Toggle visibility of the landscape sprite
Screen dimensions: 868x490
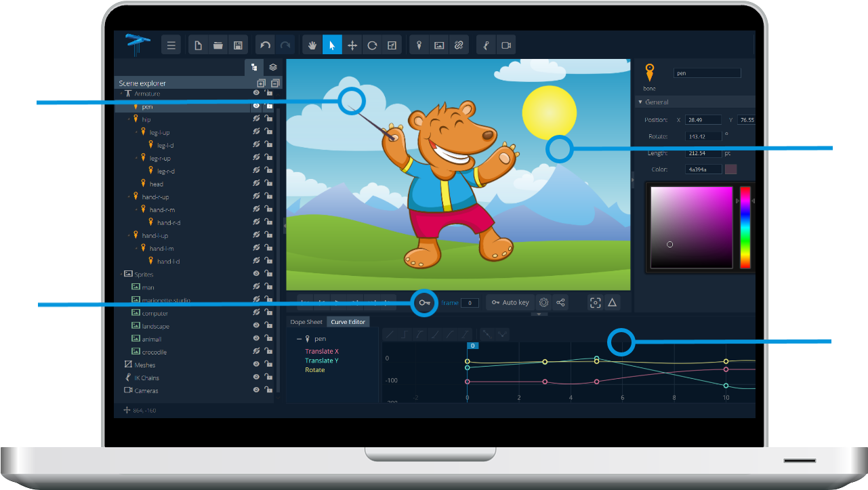[257, 325]
